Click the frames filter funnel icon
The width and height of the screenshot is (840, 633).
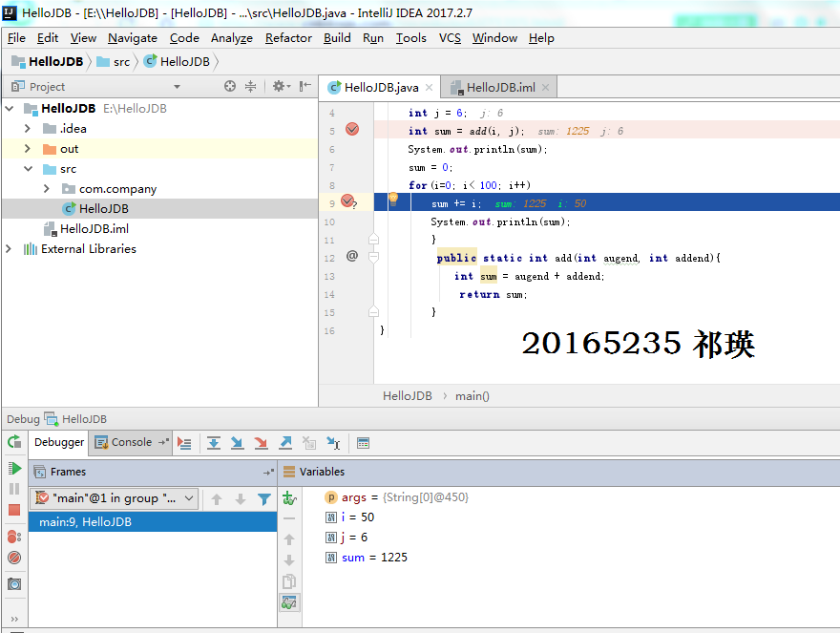[264, 499]
